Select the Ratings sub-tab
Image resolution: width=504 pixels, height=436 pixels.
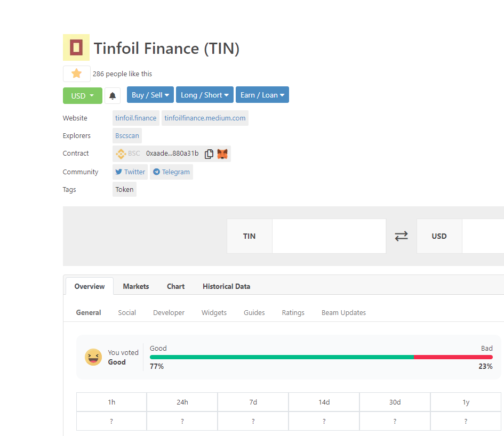click(x=293, y=313)
